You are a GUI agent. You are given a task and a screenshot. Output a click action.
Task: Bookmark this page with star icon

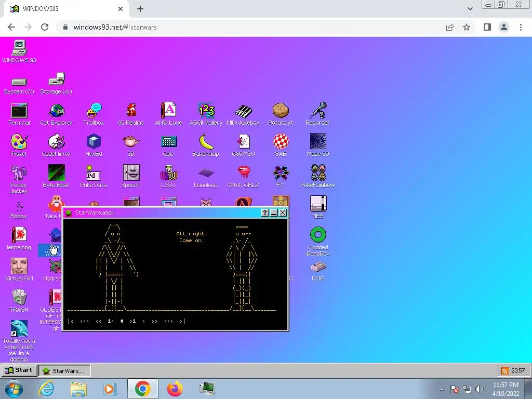(467, 27)
